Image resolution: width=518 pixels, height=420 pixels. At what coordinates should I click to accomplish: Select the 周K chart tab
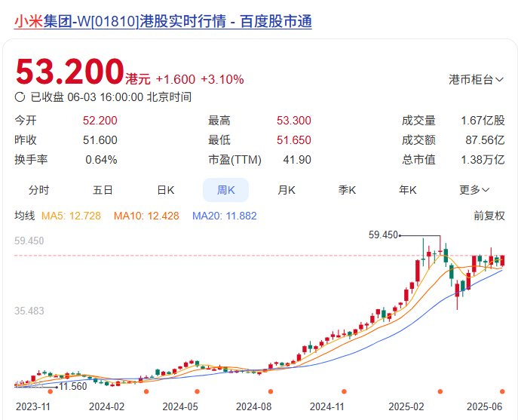click(x=225, y=190)
